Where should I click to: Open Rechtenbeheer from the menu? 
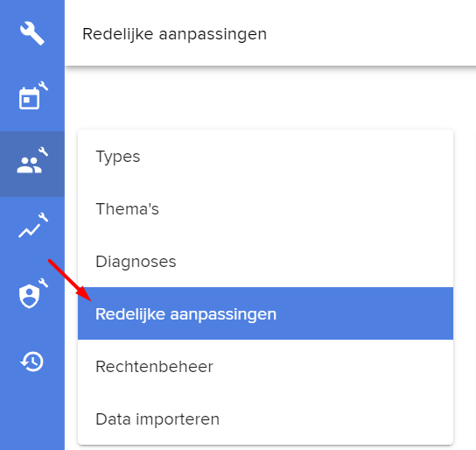point(265,366)
